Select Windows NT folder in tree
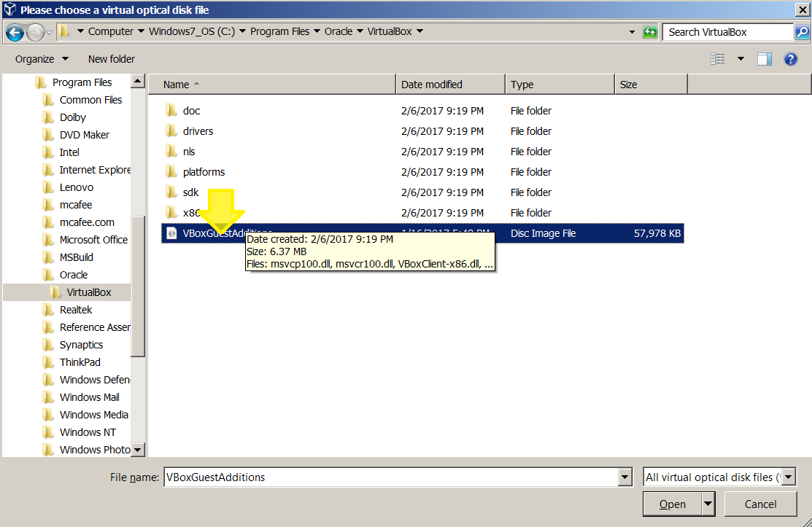Screen dimensions: 812x527 tap(88, 432)
